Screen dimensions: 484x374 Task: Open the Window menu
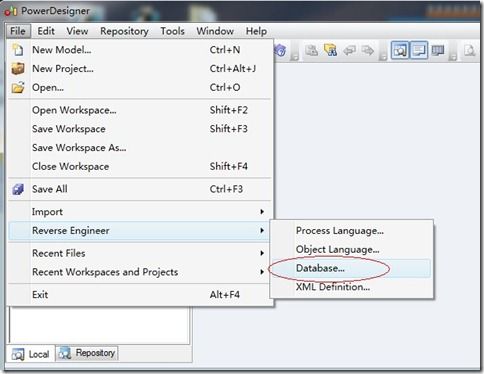click(x=215, y=31)
